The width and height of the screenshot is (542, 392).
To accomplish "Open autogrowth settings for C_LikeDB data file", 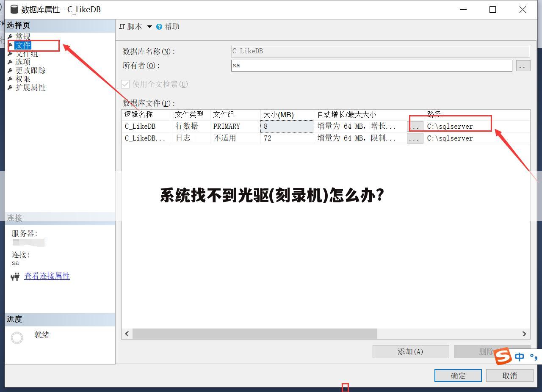I will [x=415, y=127].
